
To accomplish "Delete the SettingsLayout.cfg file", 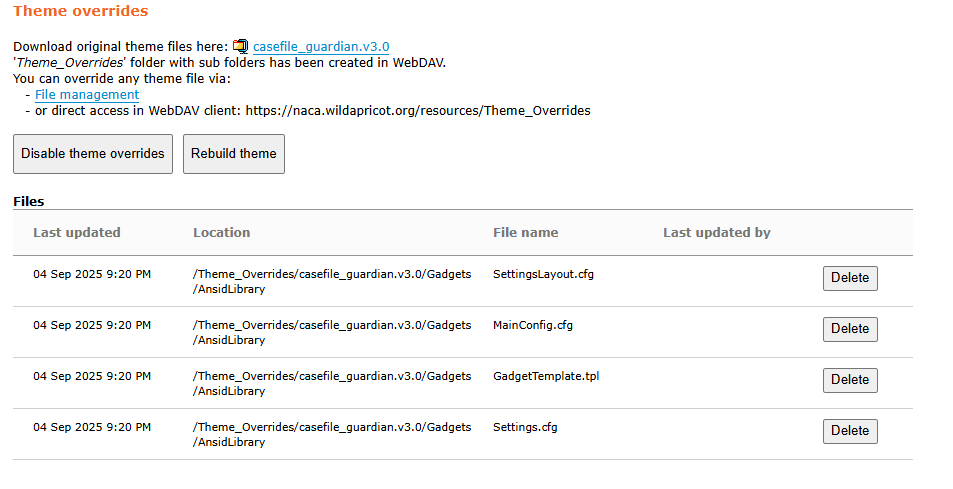I will point(849,278).
